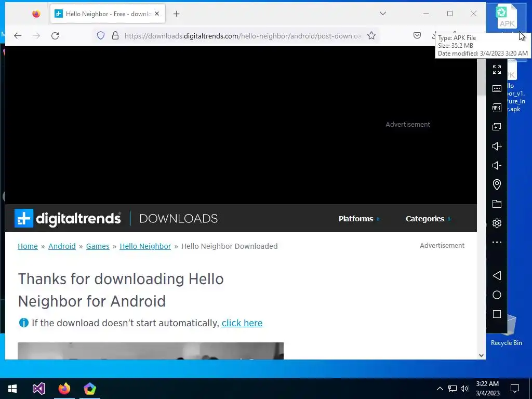Screen dimensions: 532x399
Task: Open the tracking protection shield icon
Action: pos(101,36)
